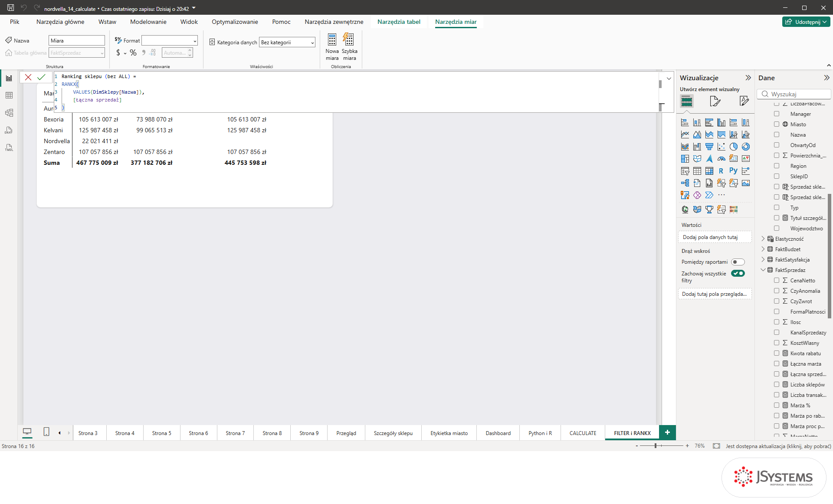The height and width of the screenshot is (504, 833).
Task: Check the Łączna marża checkbox
Action: click(777, 363)
